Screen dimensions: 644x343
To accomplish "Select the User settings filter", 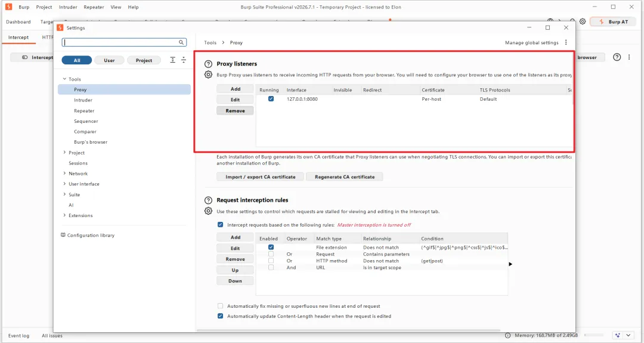I will click(109, 60).
